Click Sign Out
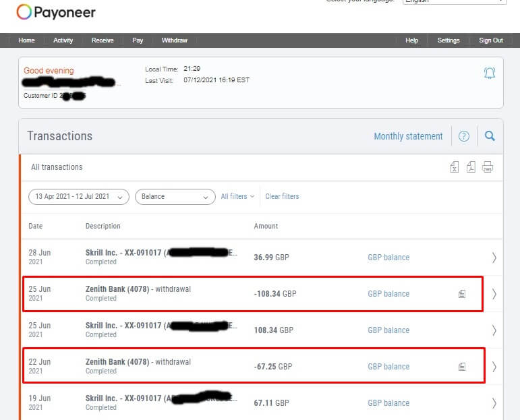This screenshot has height=420, width=520. tap(491, 40)
